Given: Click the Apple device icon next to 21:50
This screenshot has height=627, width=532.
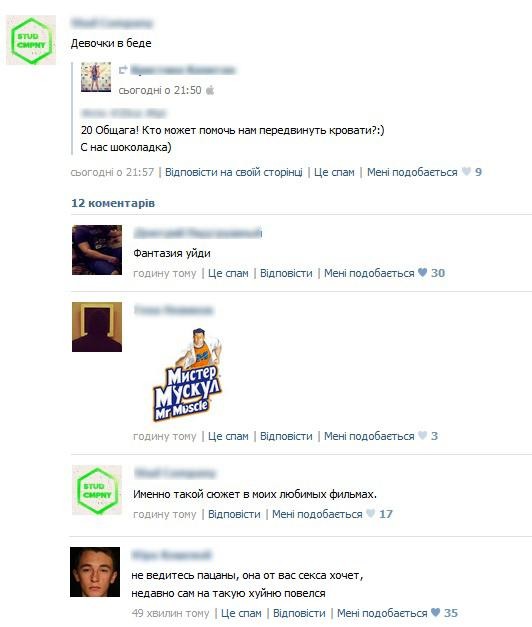Looking at the screenshot, I should [x=210, y=90].
